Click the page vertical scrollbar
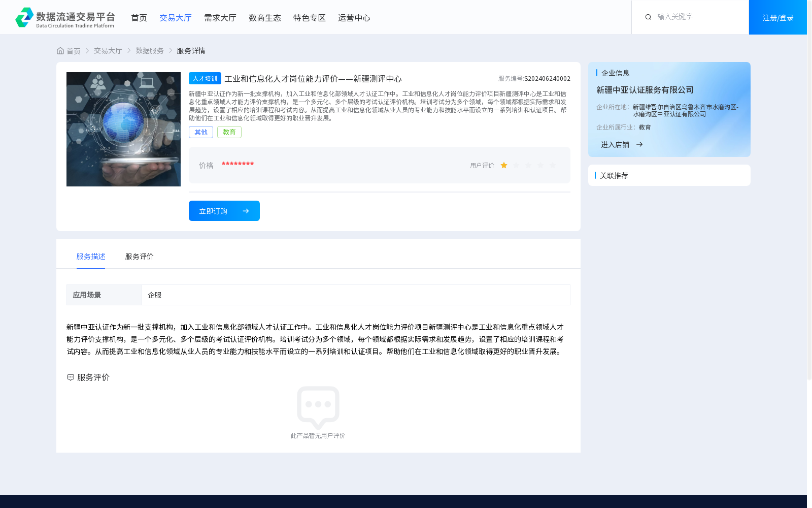 pyautogui.click(x=809, y=190)
